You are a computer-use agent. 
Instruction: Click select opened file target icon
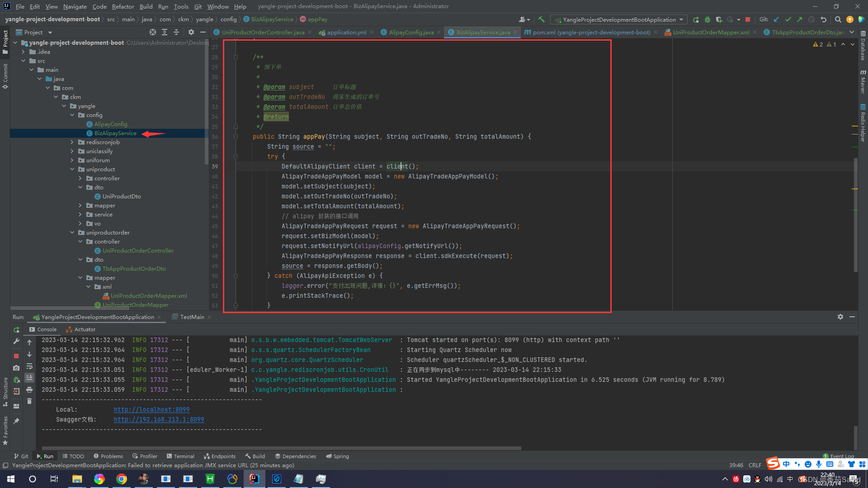(x=153, y=32)
